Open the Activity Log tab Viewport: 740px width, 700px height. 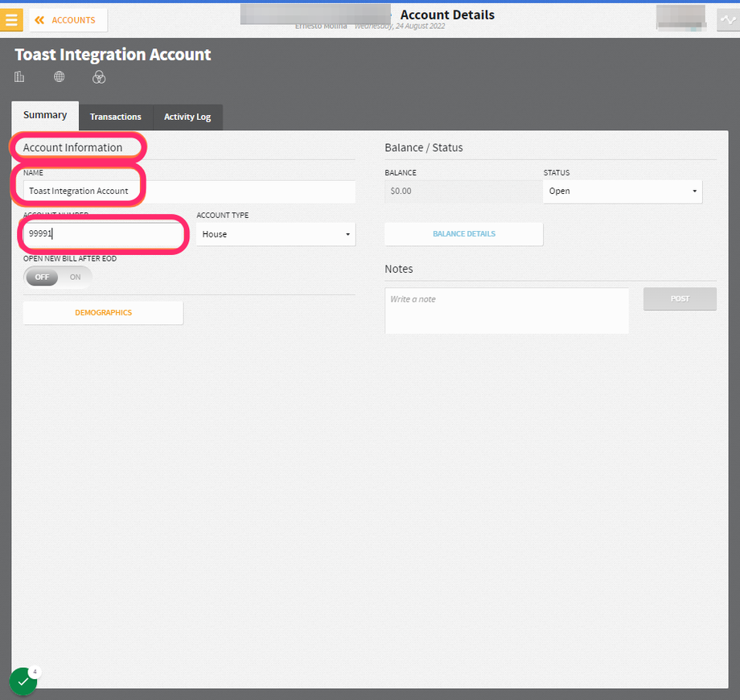pyautogui.click(x=187, y=117)
